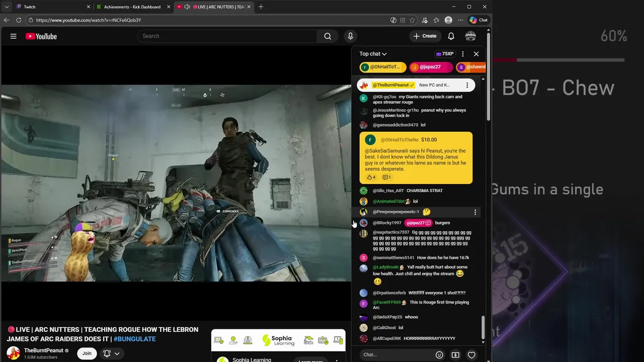Open @jspaz27 Super Chat ticker chip
The image size is (644, 362).
click(432, 67)
